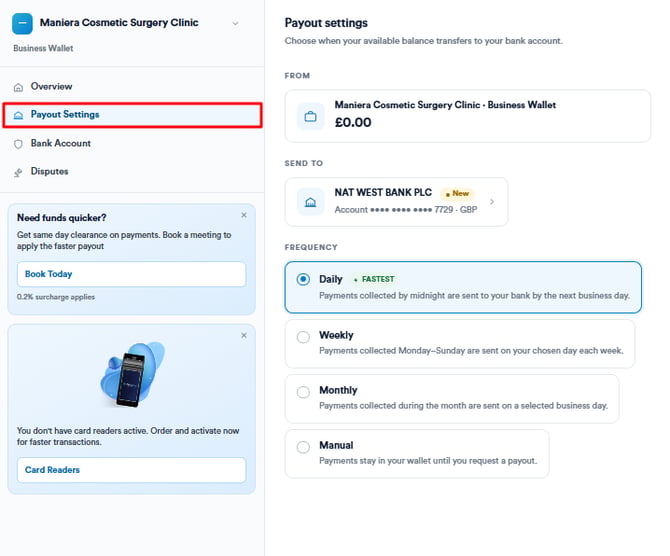Click the Bank Account shield icon
This screenshot has height=556, width=670.
(x=18, y=144)
